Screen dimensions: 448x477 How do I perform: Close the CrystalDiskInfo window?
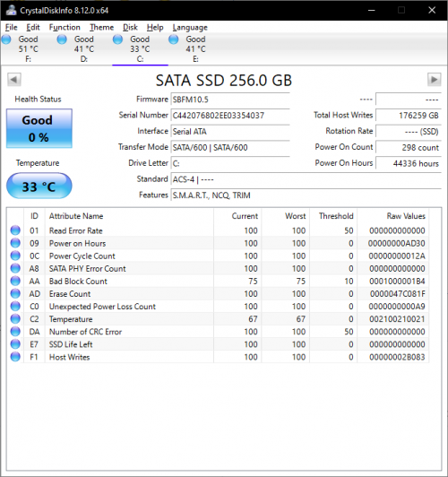coord(432,10)
